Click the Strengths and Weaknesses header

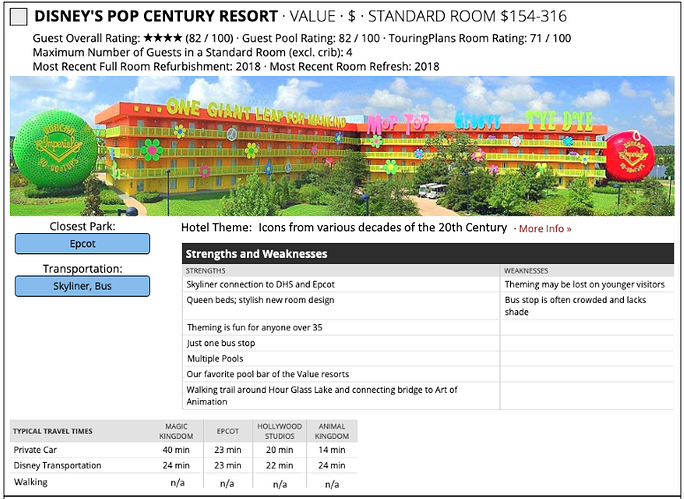click(x=428, y=254)
